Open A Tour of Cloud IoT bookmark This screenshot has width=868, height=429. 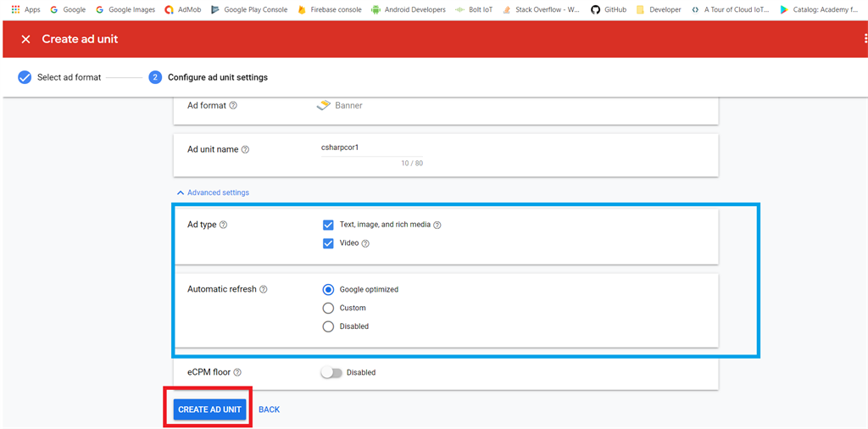tap(730, 9)
